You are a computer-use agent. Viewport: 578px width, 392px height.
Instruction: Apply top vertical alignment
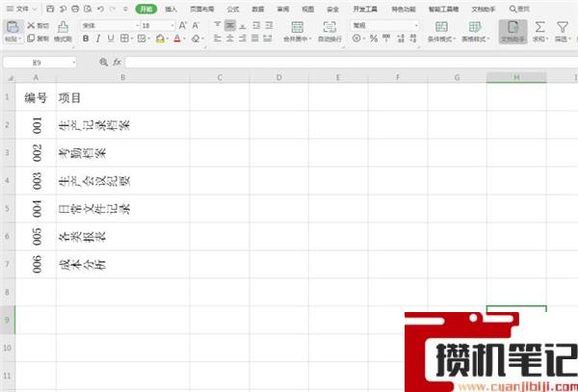(218, 25)
